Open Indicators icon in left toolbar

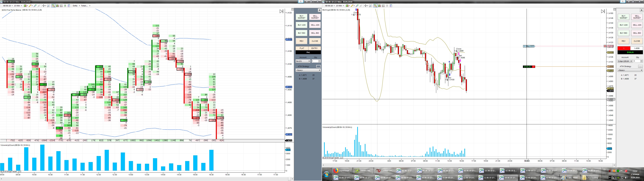[x=61, y=6]
